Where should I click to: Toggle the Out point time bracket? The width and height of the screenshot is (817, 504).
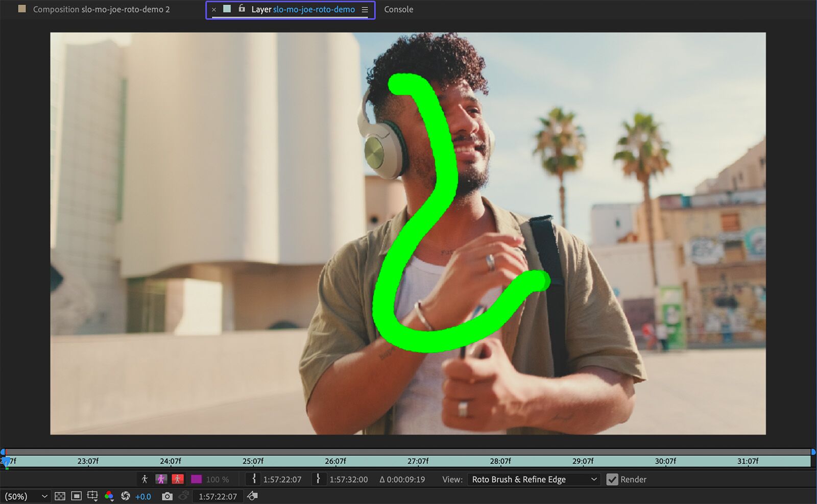pos(319,478)
